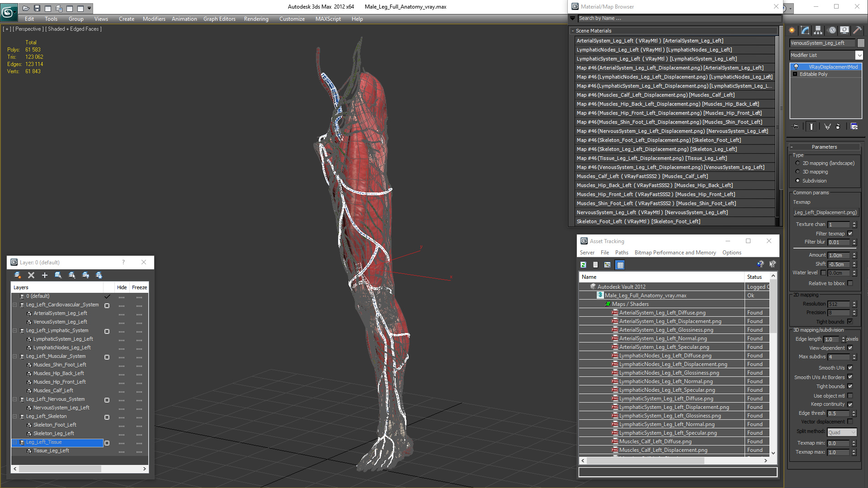Click the refresh/resync icon in Asset Tracking toolbar

point(583,264)
